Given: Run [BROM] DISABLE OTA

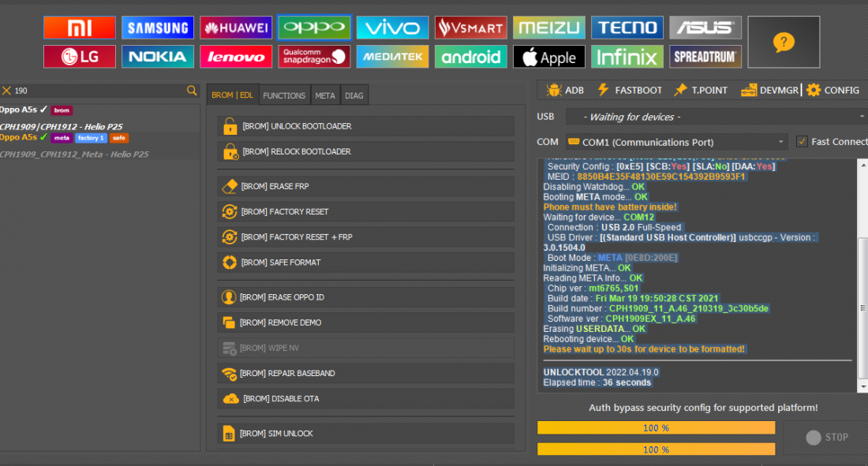Looking at the screenshot, I should pos(366,398).
